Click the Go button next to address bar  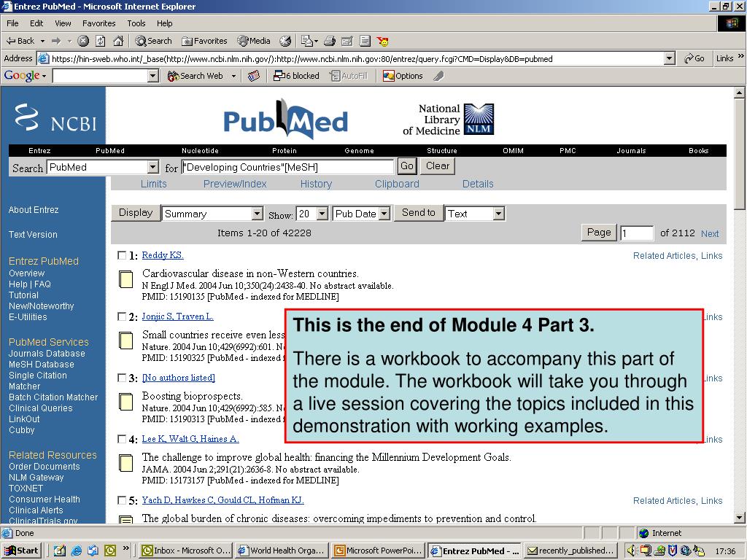694,58
